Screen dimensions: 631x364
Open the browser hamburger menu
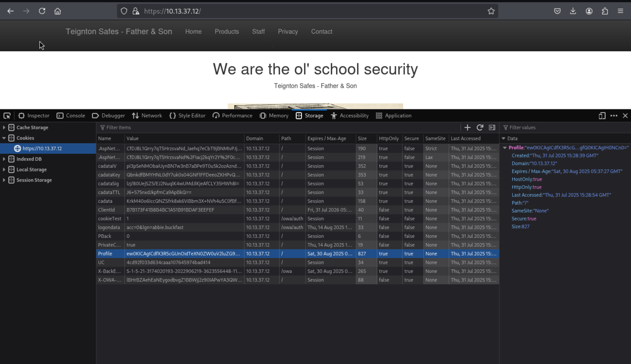tap(620, 11)
